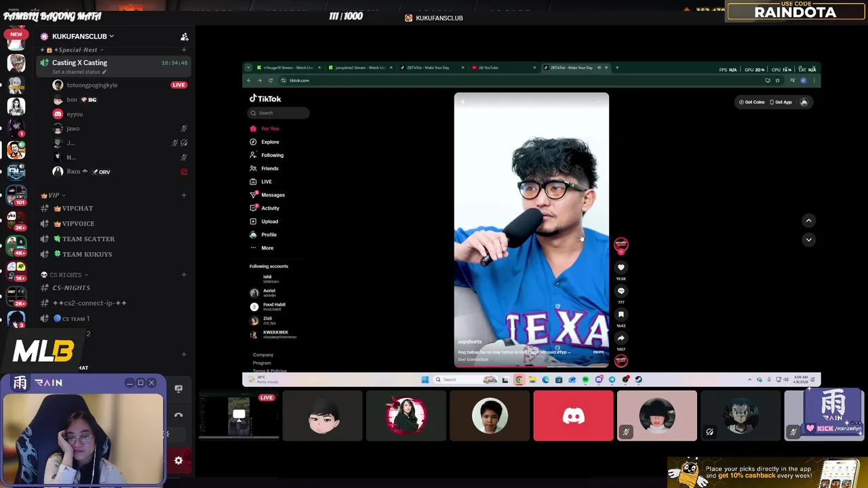The height and width of the screenshot is (488, 868).
Task: Reload the browser page
Action: (271, 81)
